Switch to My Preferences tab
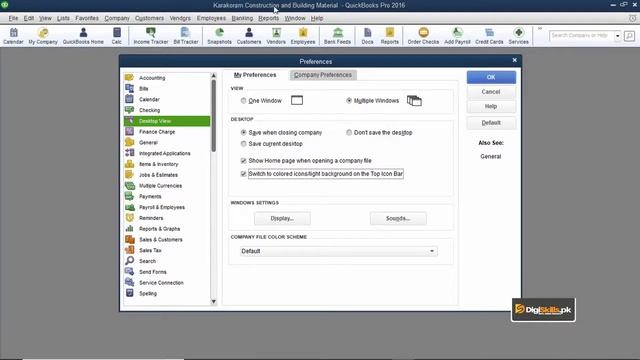The height and width of the screenshot is (360, 640). (x=255, y=75)
